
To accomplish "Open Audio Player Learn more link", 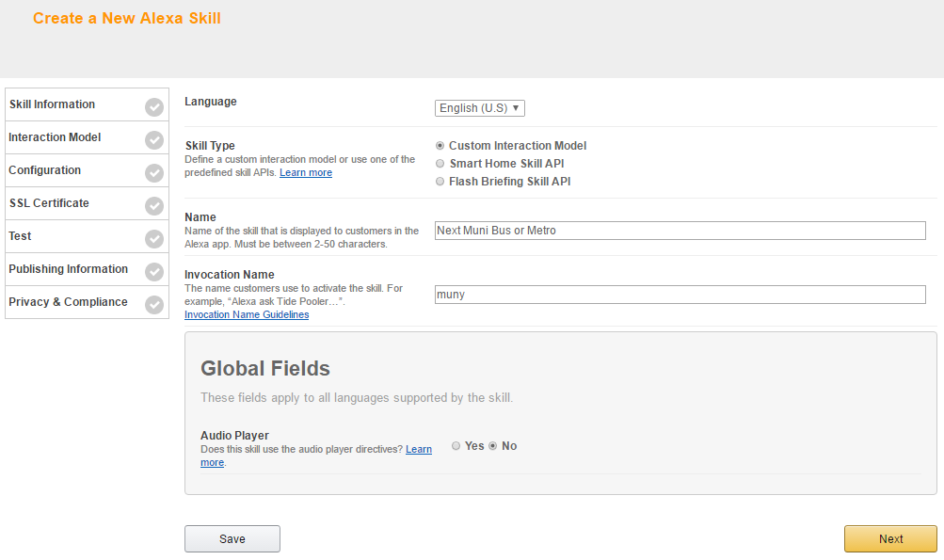I will pos(419,449).
